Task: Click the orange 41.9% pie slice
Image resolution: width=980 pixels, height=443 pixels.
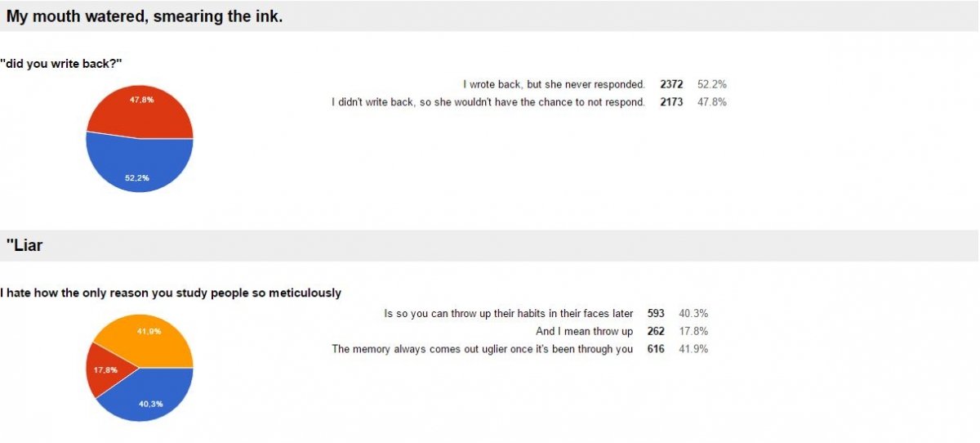Action: coord(149,339)
